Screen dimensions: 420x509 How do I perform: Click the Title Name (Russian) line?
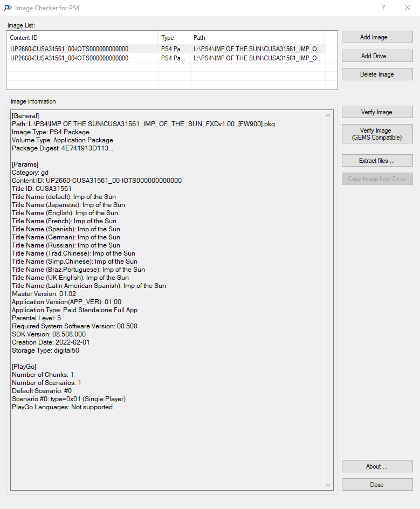click(66, 245)
